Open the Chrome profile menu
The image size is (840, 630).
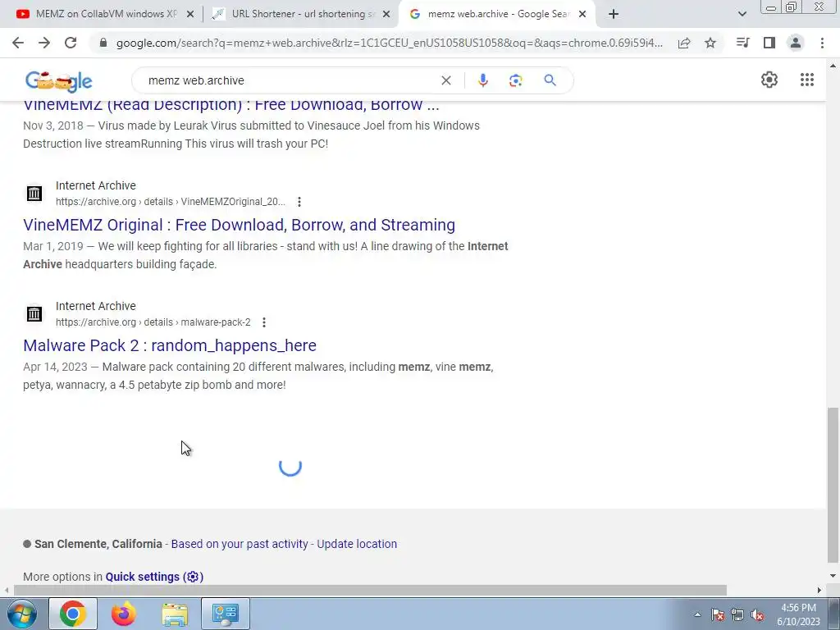tap(796, 43)
